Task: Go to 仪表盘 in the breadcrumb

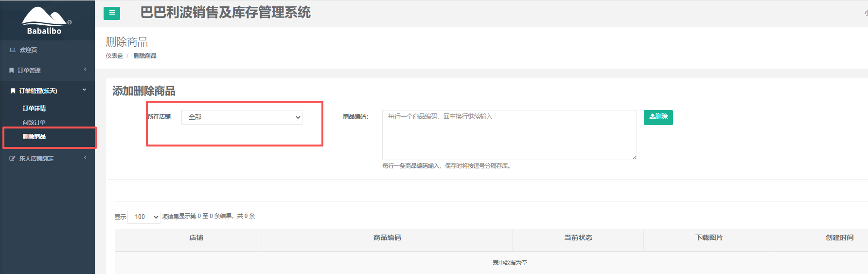Action: pyautogui.click(x=114, y=56)
